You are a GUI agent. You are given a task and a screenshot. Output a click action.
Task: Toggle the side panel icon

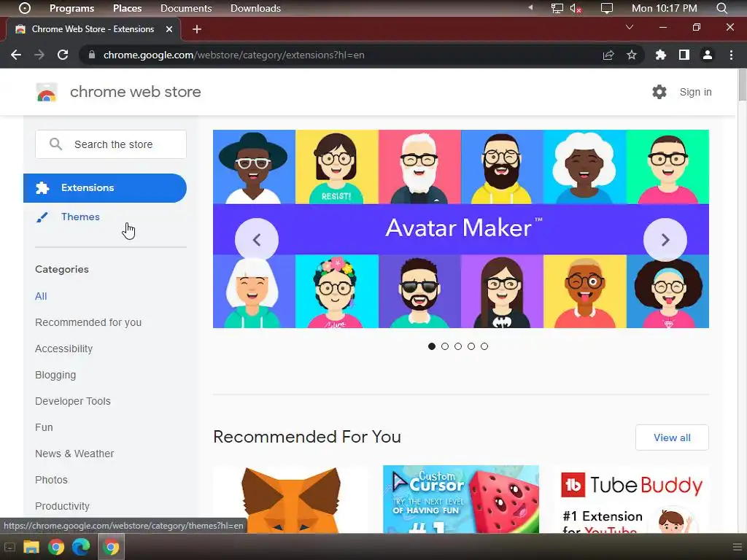point(684,55)
